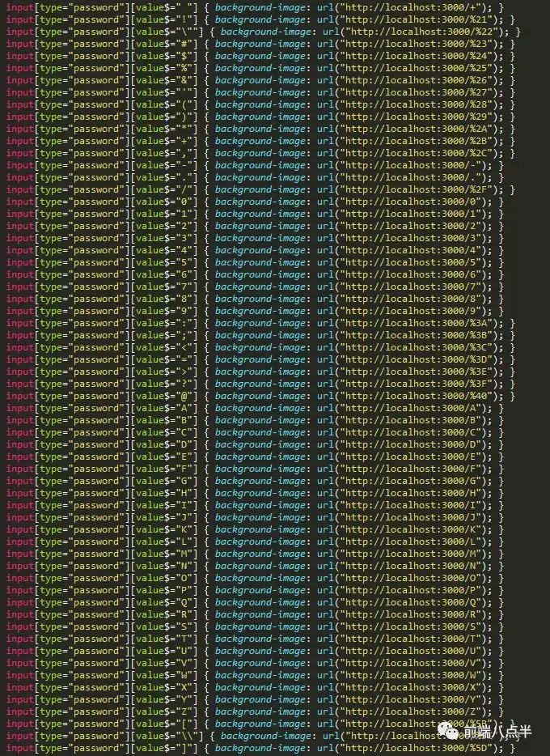Click the URL localhost:3000/7
550x756 pixels.
pyautogui.click(x=409, y=287)
